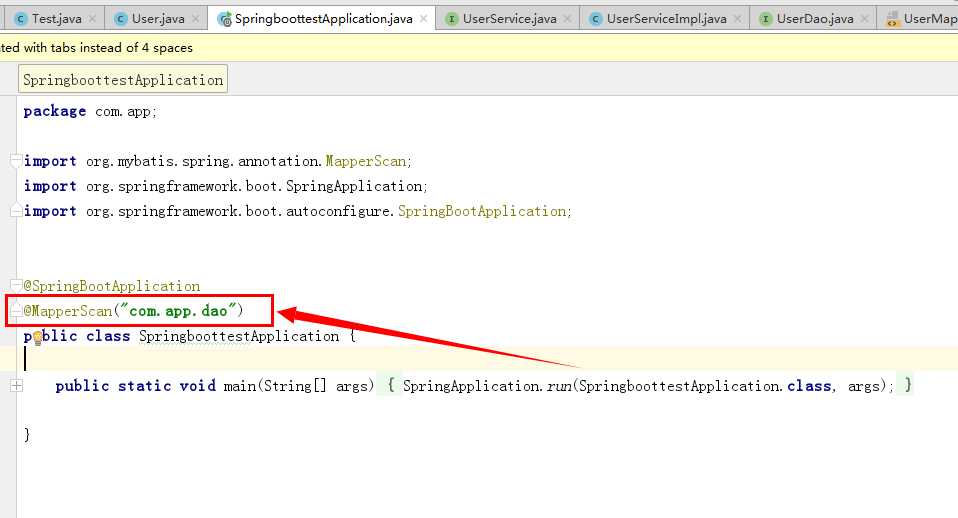Close the User.java tab
Viewport: 958px width, 518px height.
point(196,19)
